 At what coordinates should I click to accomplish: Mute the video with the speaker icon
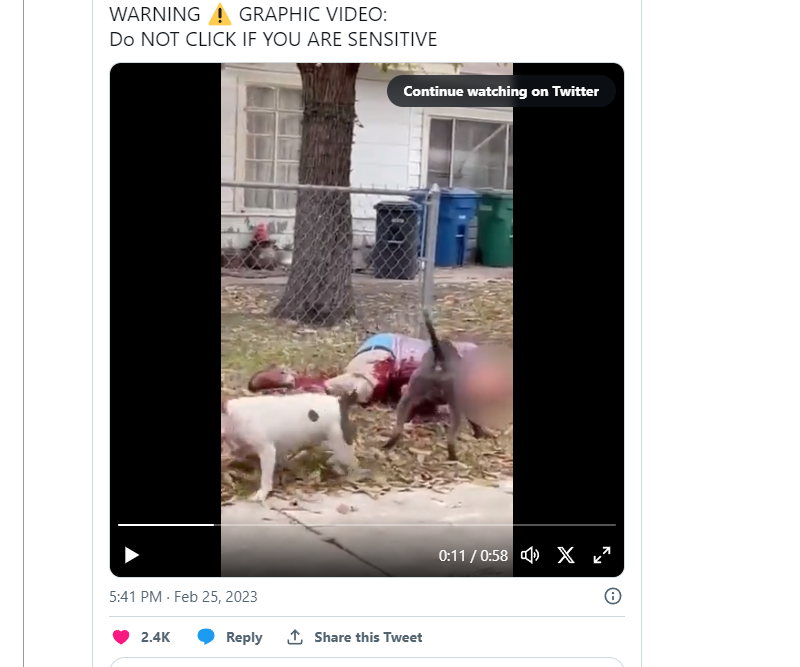coord(530,555)
